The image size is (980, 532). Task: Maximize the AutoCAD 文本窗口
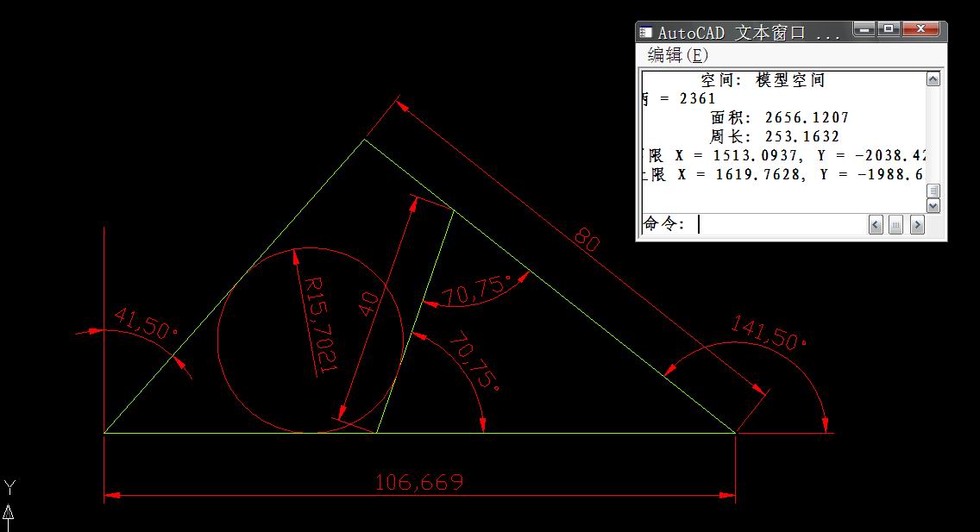tap(889, 29)
